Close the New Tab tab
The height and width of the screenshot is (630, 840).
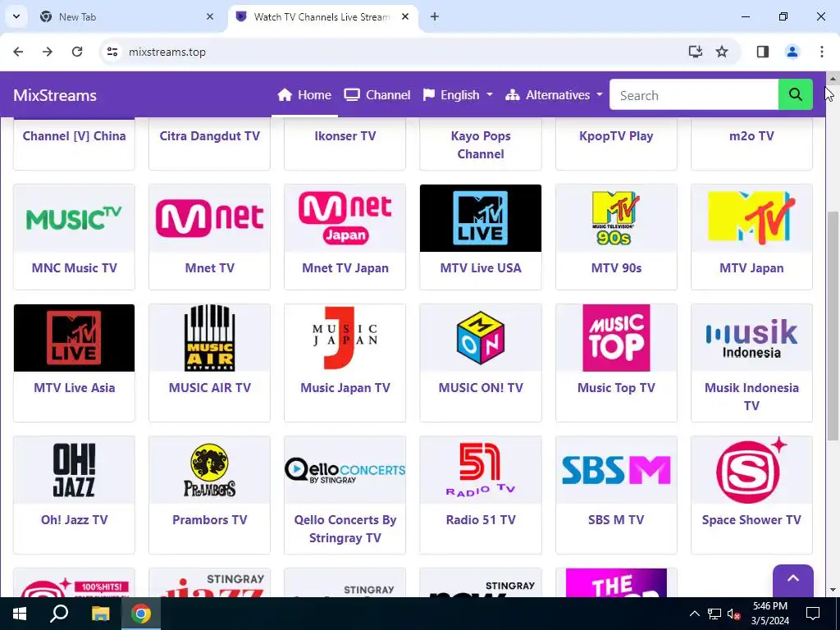210,16
